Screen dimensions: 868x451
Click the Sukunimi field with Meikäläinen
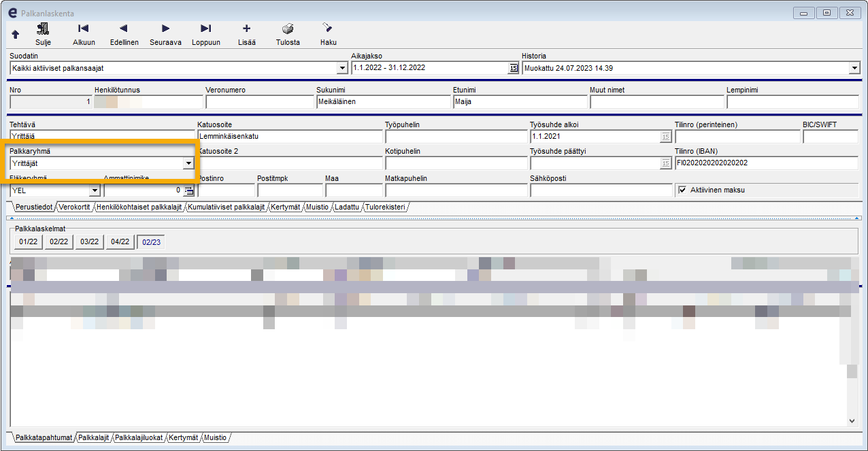coord(383,102)
